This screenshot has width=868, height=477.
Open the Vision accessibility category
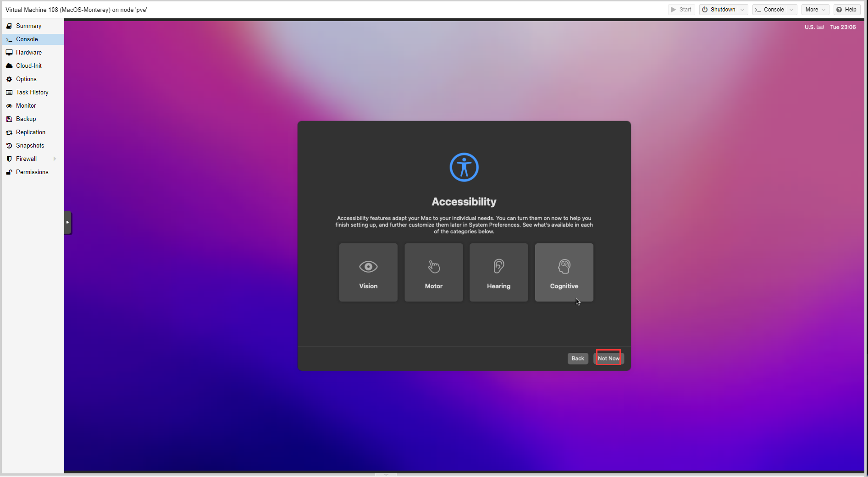(368, 273)
